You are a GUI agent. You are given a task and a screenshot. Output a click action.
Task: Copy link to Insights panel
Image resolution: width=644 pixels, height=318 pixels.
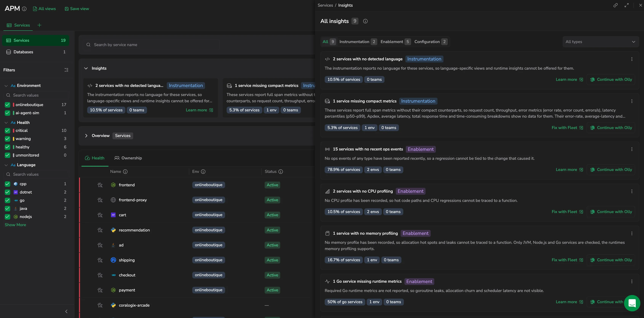point(616,5)
